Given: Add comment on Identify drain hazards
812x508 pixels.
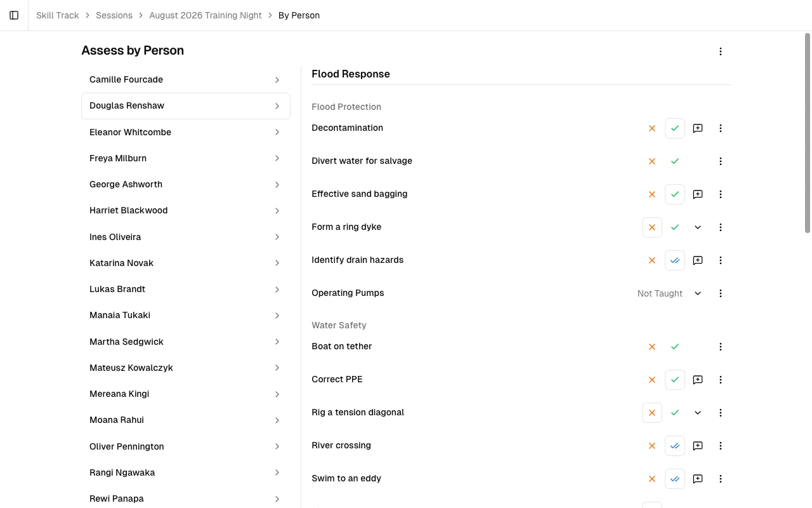Looking at the screenshot, I should (698, 260).
